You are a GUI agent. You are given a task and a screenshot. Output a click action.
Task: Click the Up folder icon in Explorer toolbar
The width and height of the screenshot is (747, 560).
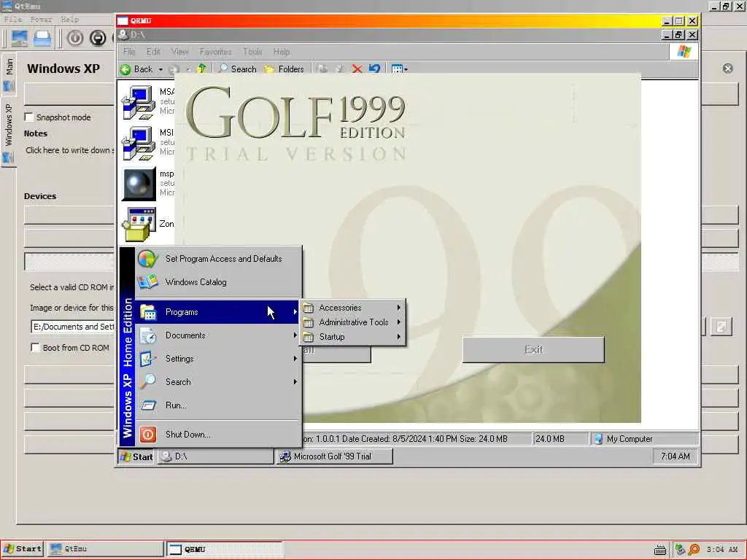pyautogui.click(x=201, y=69)
